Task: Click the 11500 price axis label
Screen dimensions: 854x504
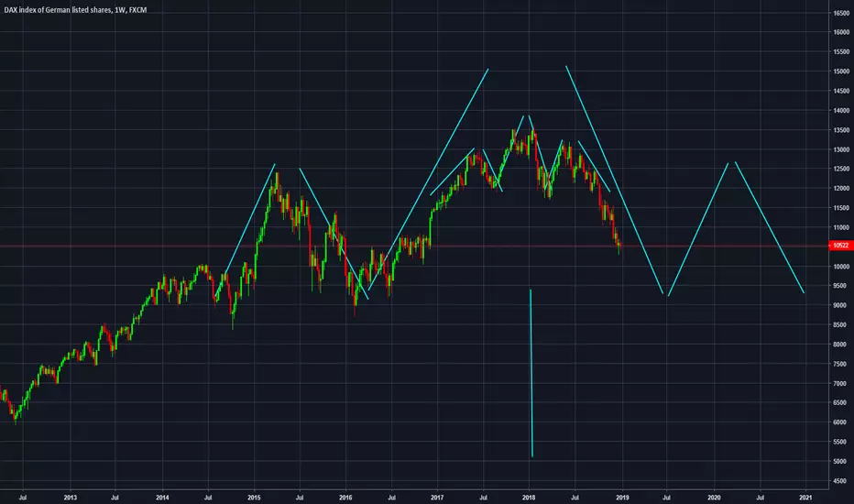Action: [841, 208]
